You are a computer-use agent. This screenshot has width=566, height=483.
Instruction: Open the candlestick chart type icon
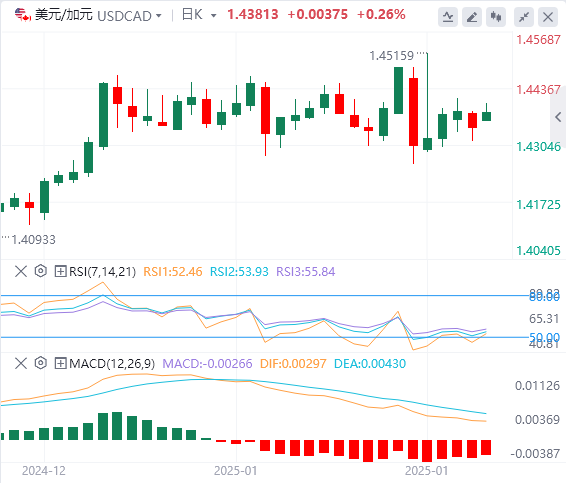click(496, 17)
